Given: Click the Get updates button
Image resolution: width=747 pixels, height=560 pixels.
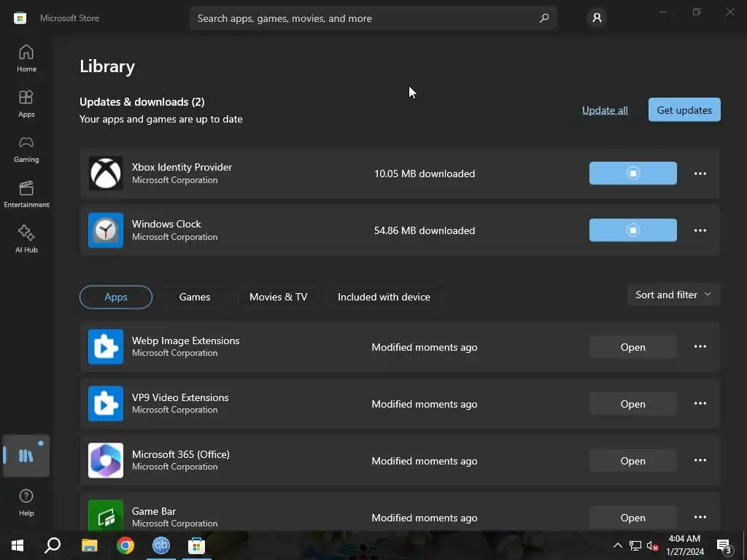Looking at the screenshot, I should pos(684,110).
